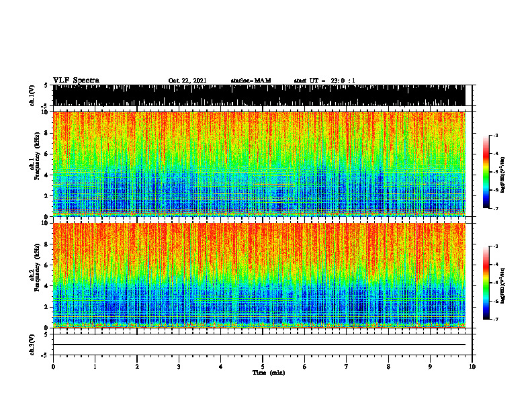This screenshot has width=532, height=411.
Task: Click the "-3" label on ch.1 colorbar
Action: (496, 135)
